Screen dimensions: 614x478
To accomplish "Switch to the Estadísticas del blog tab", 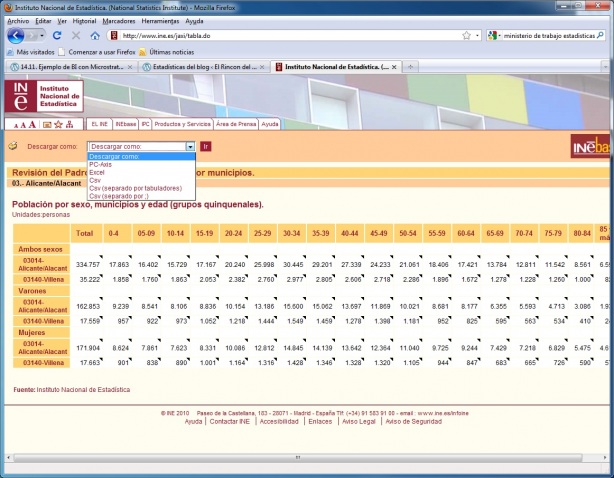I will pos(200,66).
